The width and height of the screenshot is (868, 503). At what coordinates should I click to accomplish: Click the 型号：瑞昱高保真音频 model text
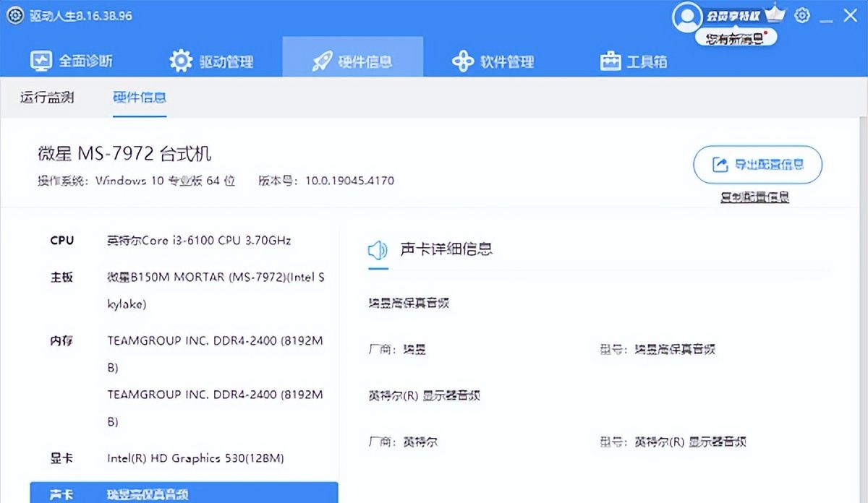click(x=658, y=349)
